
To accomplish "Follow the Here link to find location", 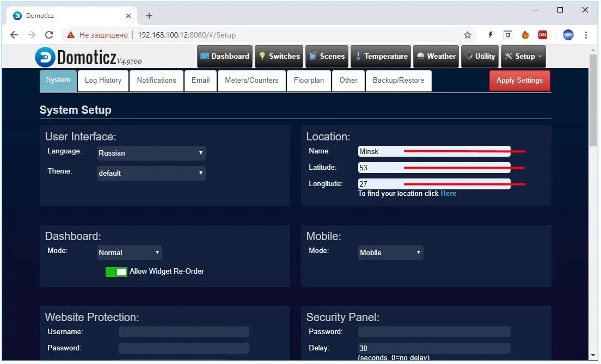I will 449,194.
